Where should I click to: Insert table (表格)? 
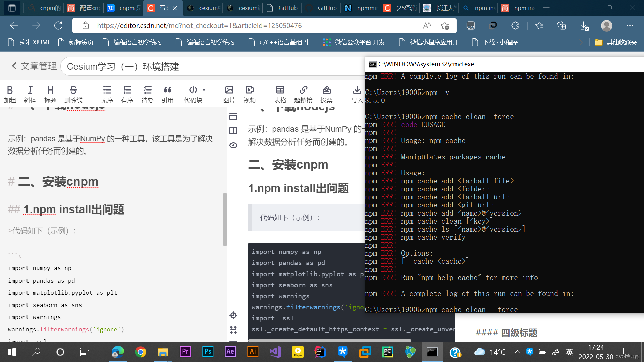[x=280, y=94]
